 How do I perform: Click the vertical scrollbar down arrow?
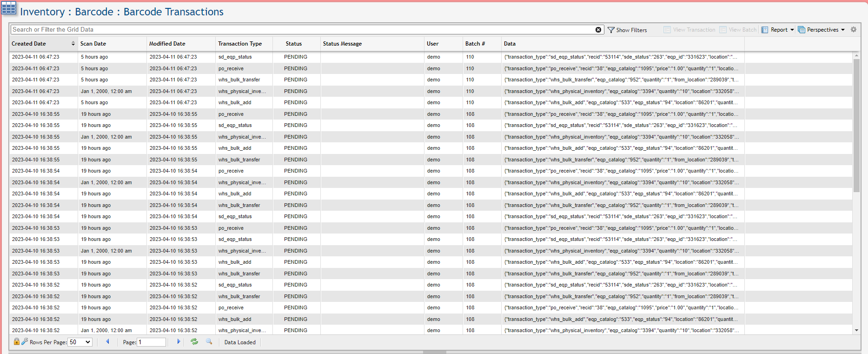[x=856, y=330]
